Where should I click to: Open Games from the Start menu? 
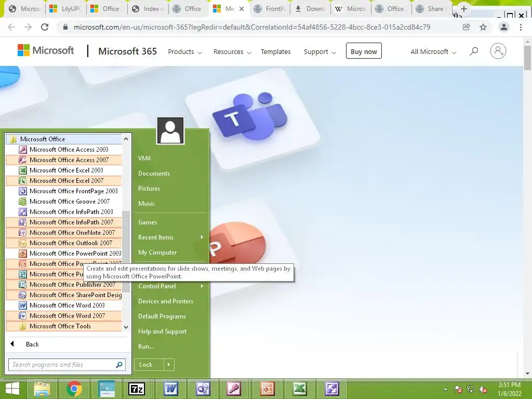(x=148, y=222)
